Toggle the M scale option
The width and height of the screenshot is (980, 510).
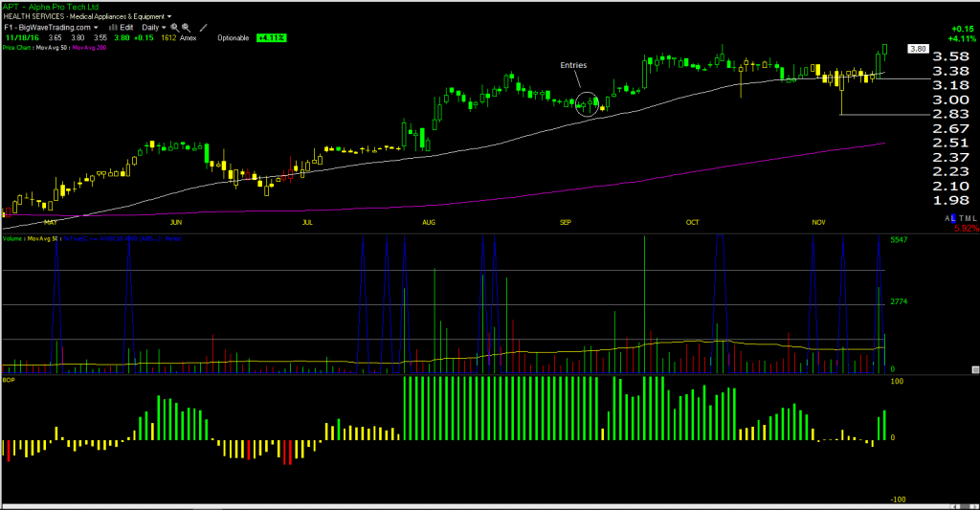click(969, 218)
